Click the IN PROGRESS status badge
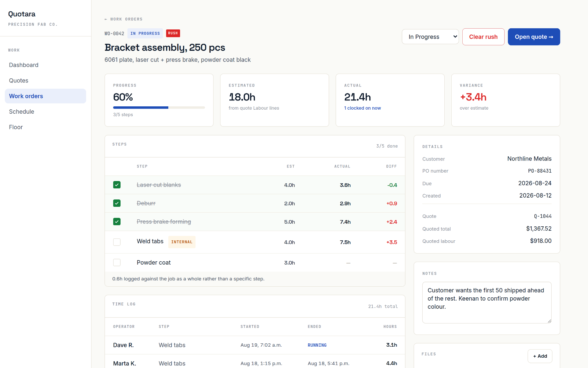 click(x=145, y=33)
